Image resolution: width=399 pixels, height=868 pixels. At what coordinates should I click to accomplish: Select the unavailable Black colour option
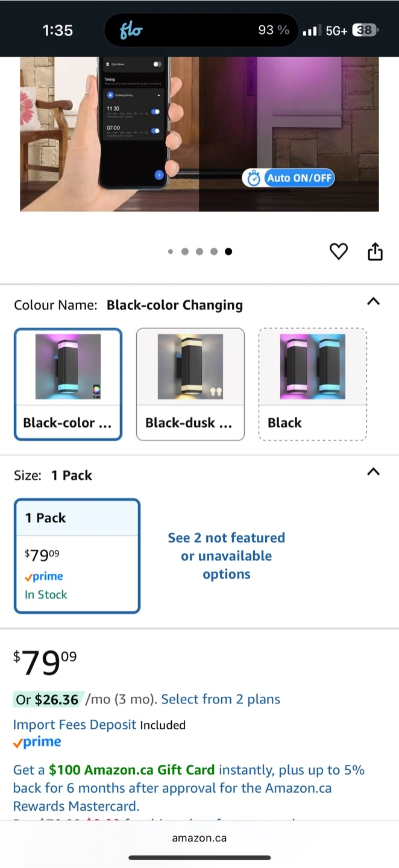[313, 385]
